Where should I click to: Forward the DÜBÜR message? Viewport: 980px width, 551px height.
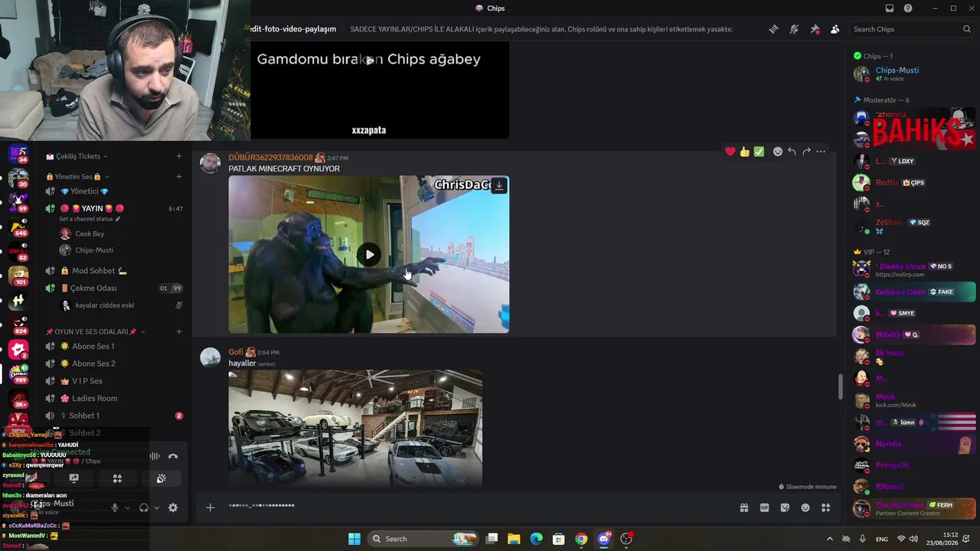tap(806, 152)
